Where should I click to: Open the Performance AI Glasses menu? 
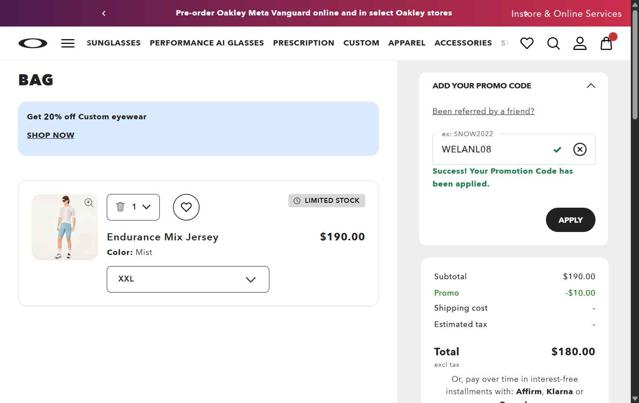pyautogui.click(x=207, y=43)
